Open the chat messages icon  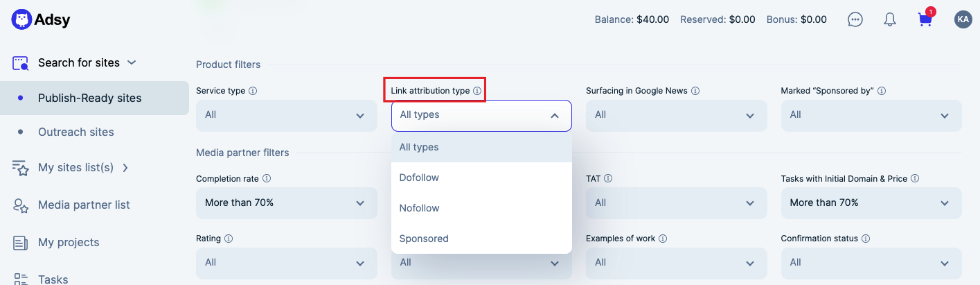click(x=855, y=19)
